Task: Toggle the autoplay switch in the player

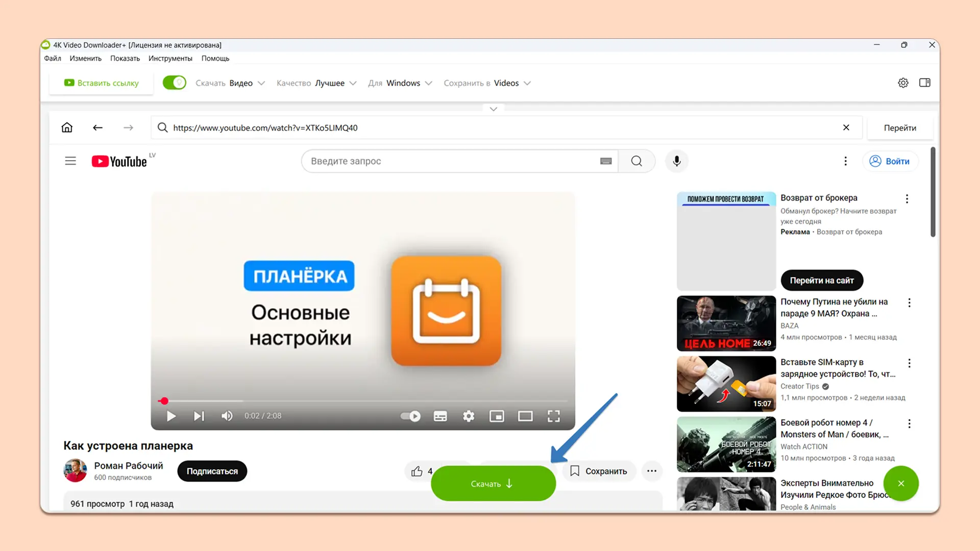Action: pos(410,416)
